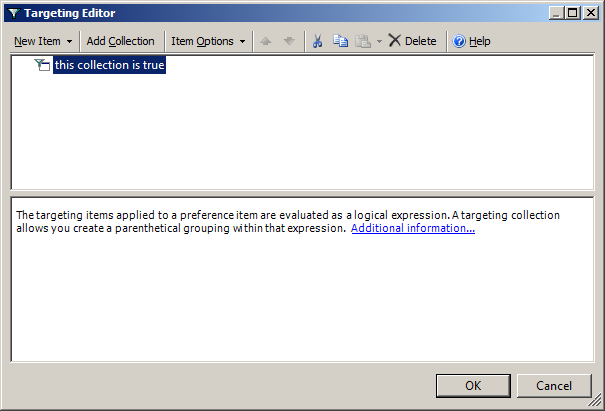This screenshot has width=605, height=411.
Task: Click the Paste clipboard icon
Action: [x=363, y=41]
